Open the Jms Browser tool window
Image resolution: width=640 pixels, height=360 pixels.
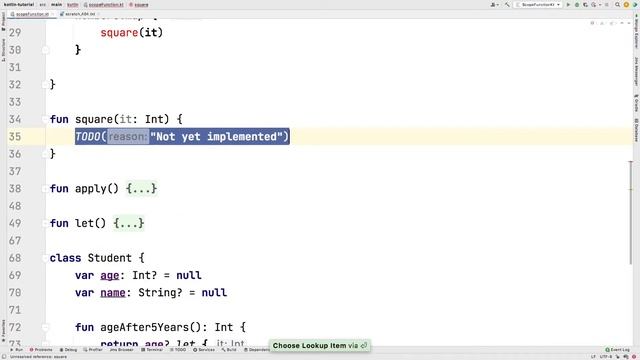[x=121, y=350]
